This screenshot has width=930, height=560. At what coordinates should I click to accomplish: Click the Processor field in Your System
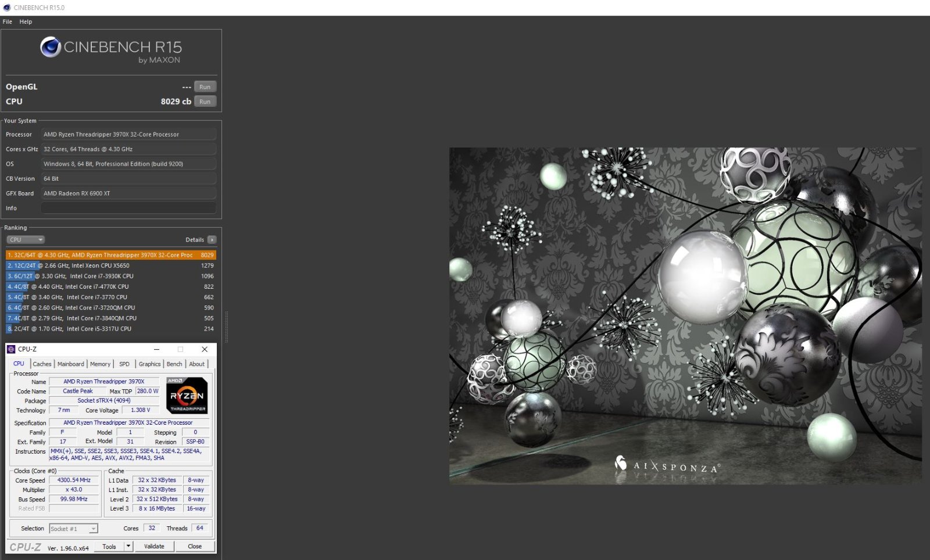[128, 134]
